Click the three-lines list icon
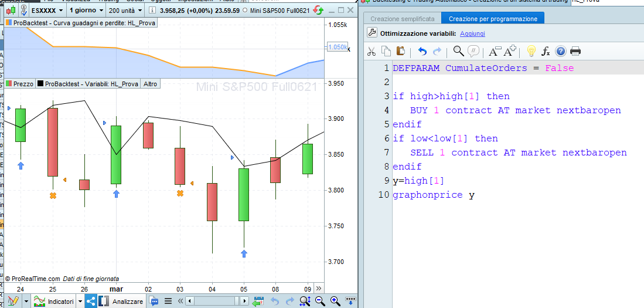 pos(168,301)
